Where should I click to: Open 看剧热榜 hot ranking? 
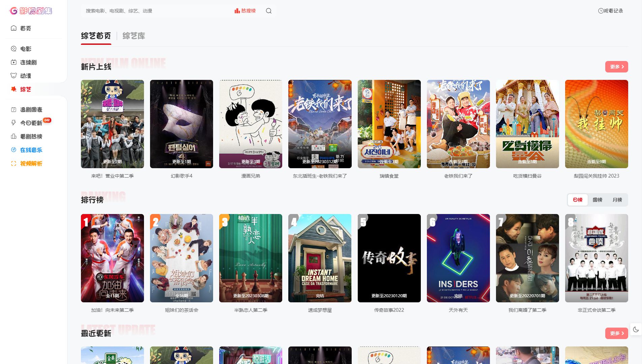26,136
